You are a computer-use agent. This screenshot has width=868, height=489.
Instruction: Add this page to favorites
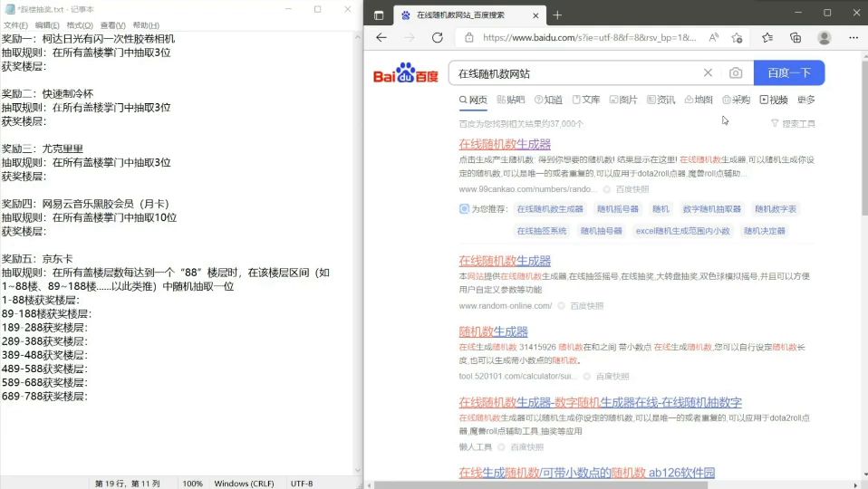click(x=737, y=38)
